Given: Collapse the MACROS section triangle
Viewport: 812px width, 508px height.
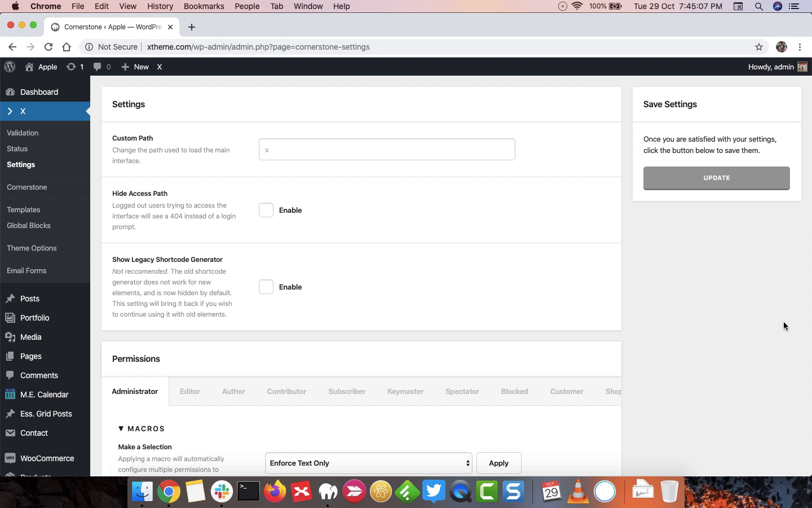Looking at the screenshot, I should point(121,428).
